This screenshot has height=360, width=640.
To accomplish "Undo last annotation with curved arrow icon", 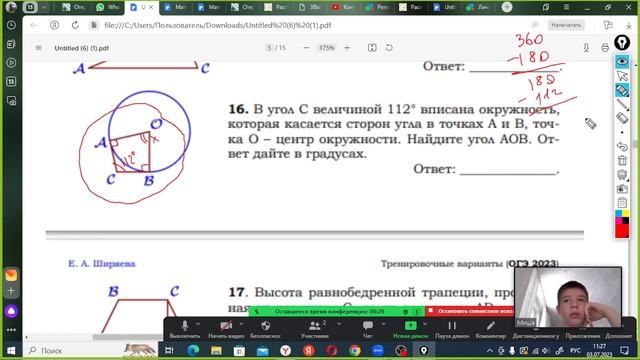I will pos(622,146).
